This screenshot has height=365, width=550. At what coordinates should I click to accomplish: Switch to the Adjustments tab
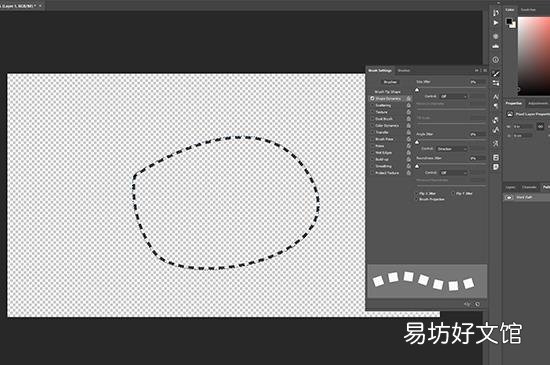click(538, 103)
